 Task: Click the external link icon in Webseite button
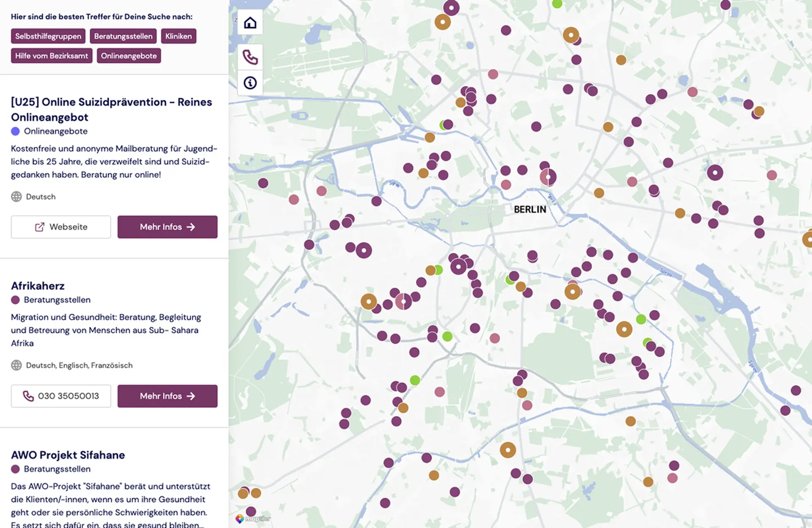39,227
